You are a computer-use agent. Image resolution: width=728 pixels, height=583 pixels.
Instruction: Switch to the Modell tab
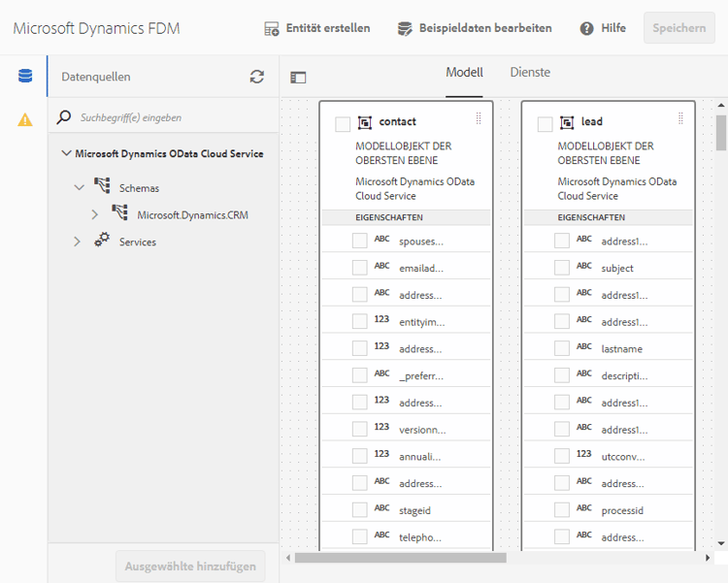click(464, 73)
